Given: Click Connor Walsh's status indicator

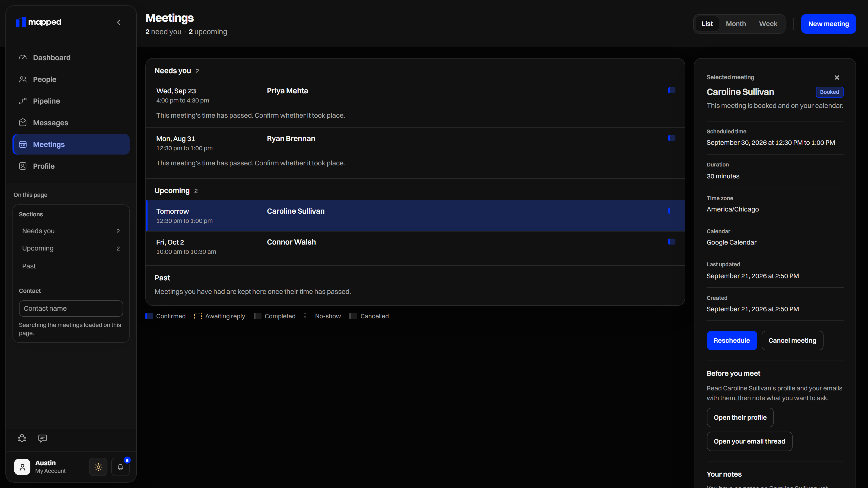Looking at the screenshot, I should tap(672, 242).
